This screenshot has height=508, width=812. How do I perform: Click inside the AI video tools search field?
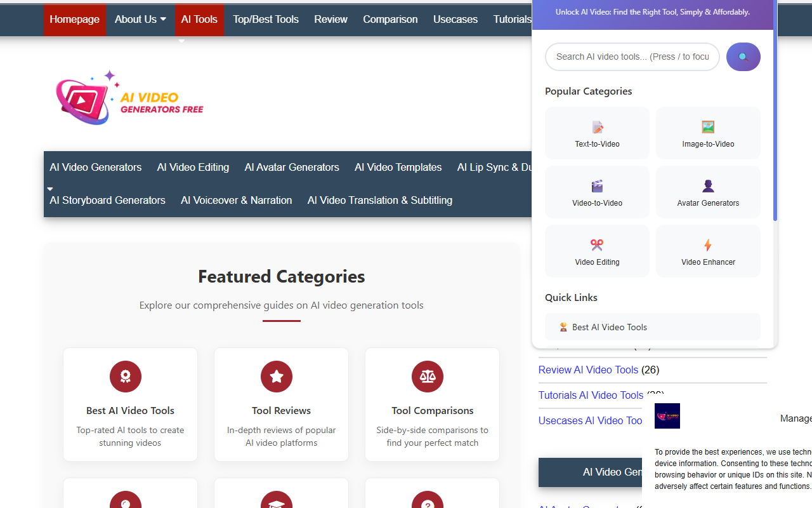pos(632,57)
